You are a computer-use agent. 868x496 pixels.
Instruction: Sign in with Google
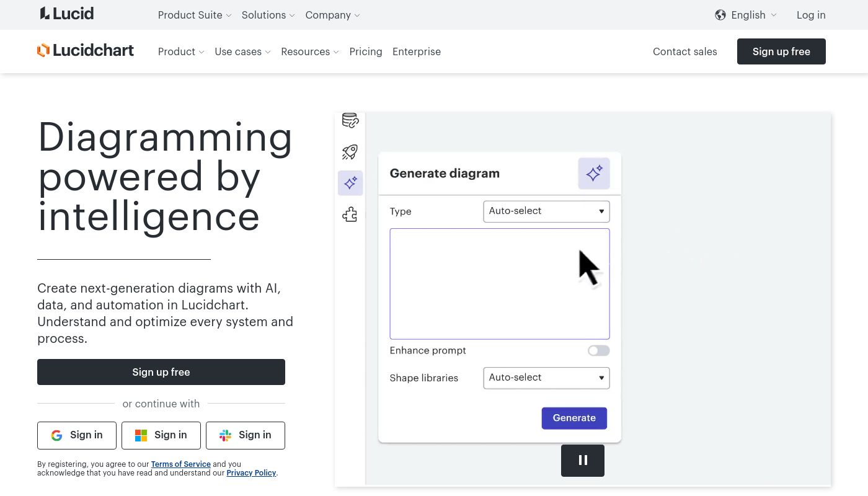click(x=77, y=435)
